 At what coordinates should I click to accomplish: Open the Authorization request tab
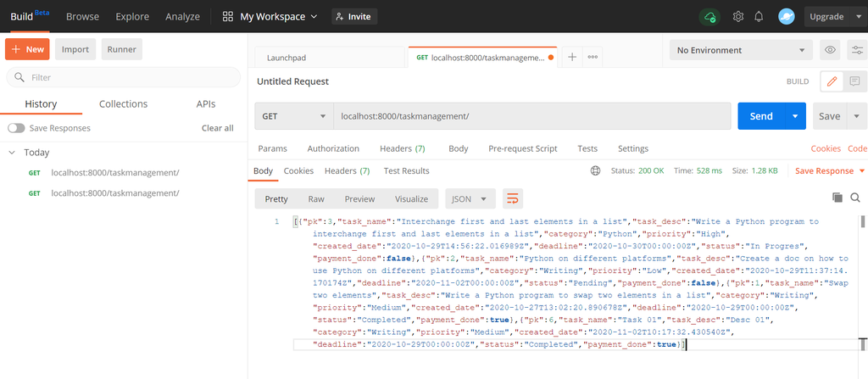point(333,148)
